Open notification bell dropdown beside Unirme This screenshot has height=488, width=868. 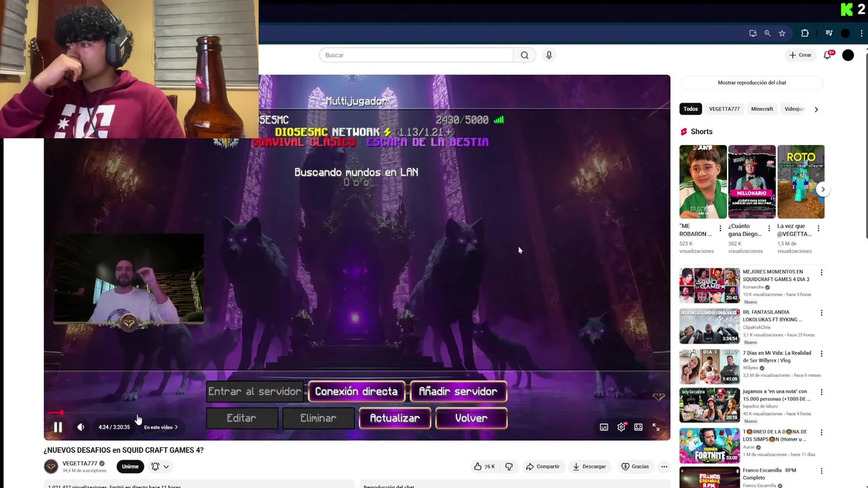(x=160, y=466)
